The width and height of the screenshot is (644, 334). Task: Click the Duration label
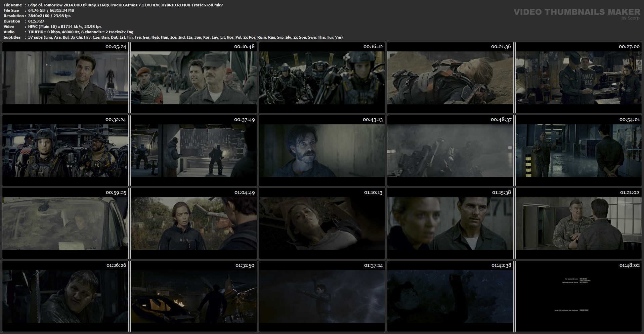[12, 21]
